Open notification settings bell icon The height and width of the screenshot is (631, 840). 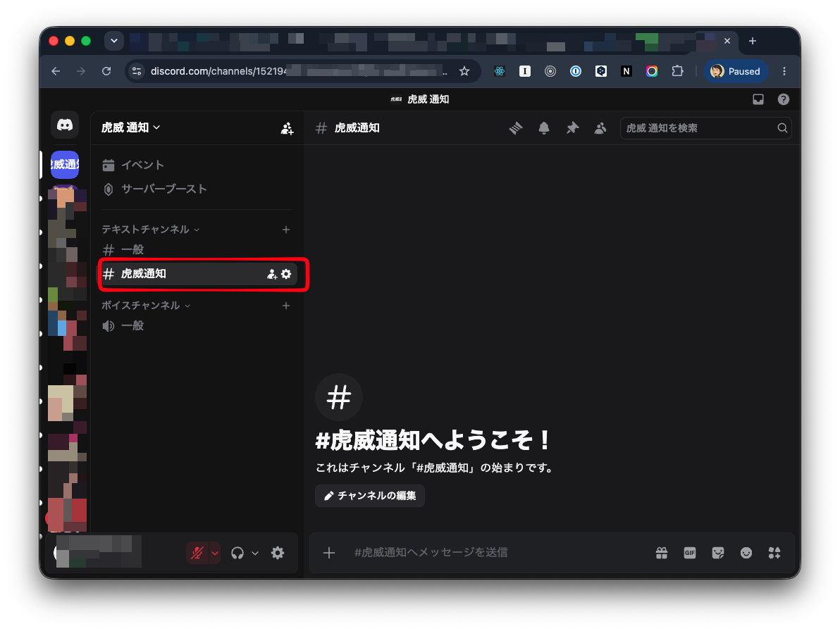click(x=544, y=128)
